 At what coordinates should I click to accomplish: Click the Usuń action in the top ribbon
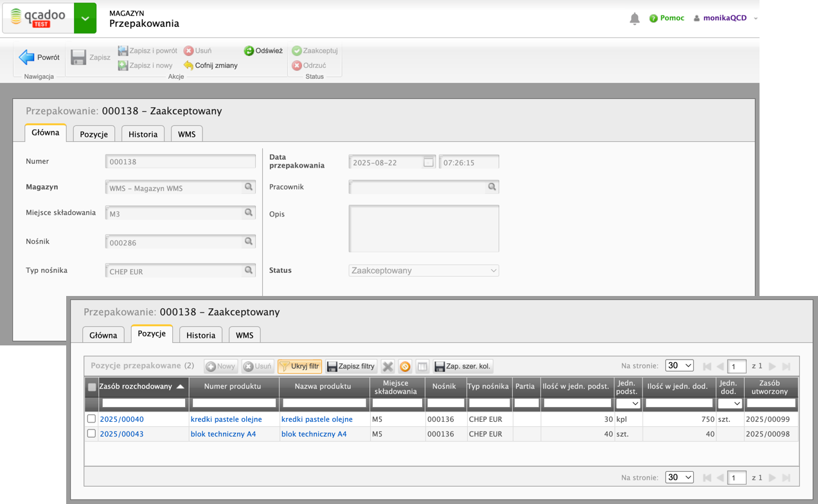pyautogui.click(x=197, y=51)
